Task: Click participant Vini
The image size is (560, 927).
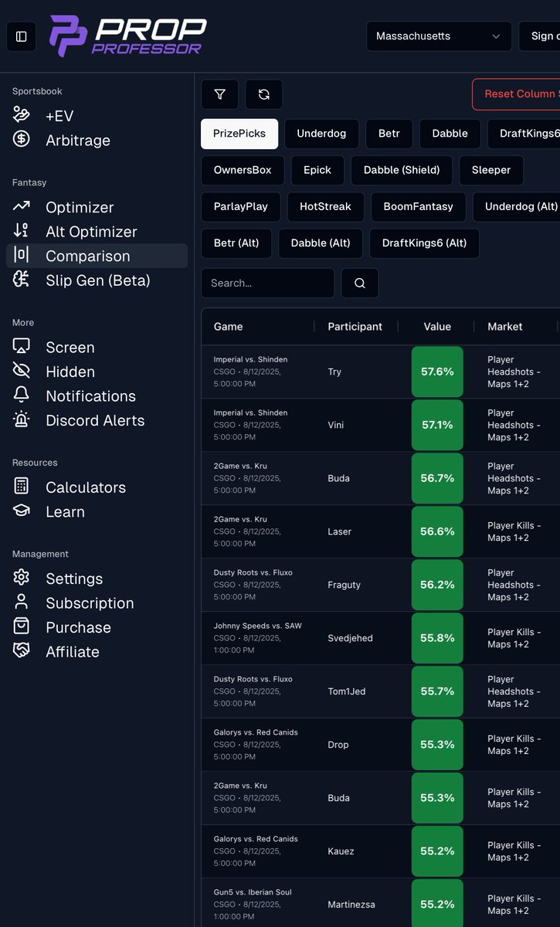Action: tap(336, 425)
